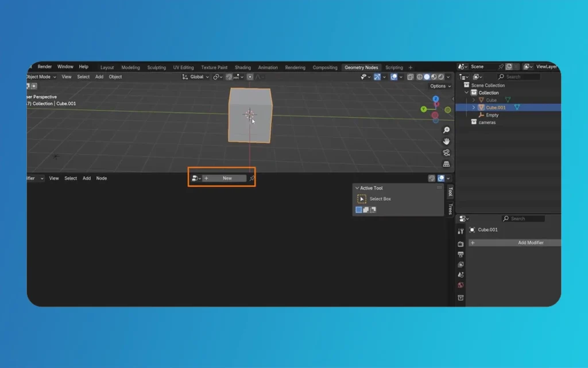Toggle the camera view icon

(x=446, y=152)
